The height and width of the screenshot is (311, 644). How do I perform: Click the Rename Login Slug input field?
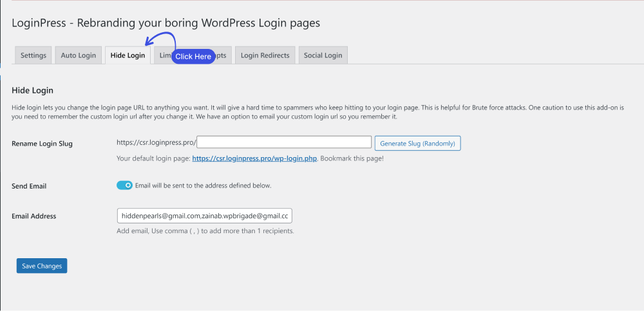(x=284, y=142)
